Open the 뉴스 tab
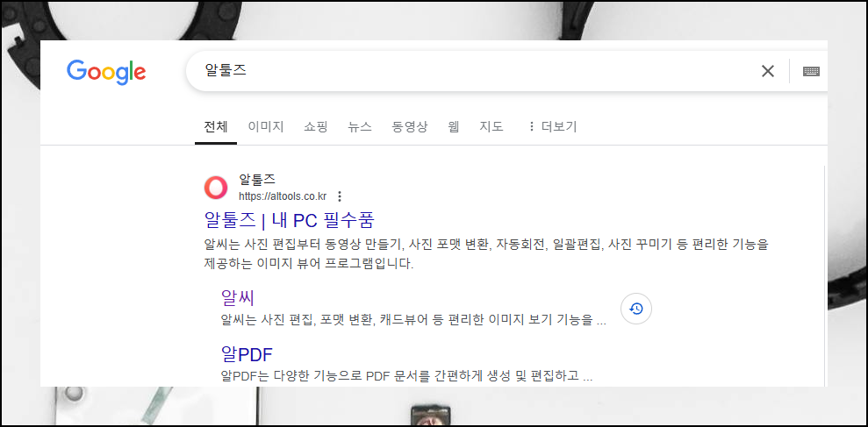Screen dimensions: 868x427 [x=360, y=126]
